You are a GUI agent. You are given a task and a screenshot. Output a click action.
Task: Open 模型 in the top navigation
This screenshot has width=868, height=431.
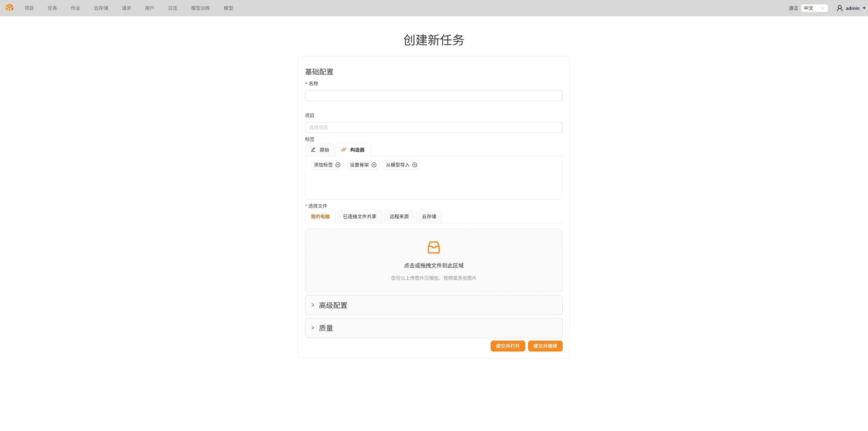click(x=228, y=8)
